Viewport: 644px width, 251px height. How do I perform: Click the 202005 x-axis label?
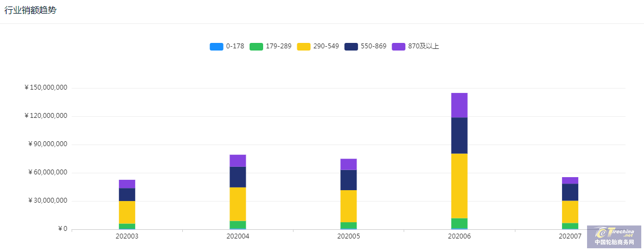348,236
